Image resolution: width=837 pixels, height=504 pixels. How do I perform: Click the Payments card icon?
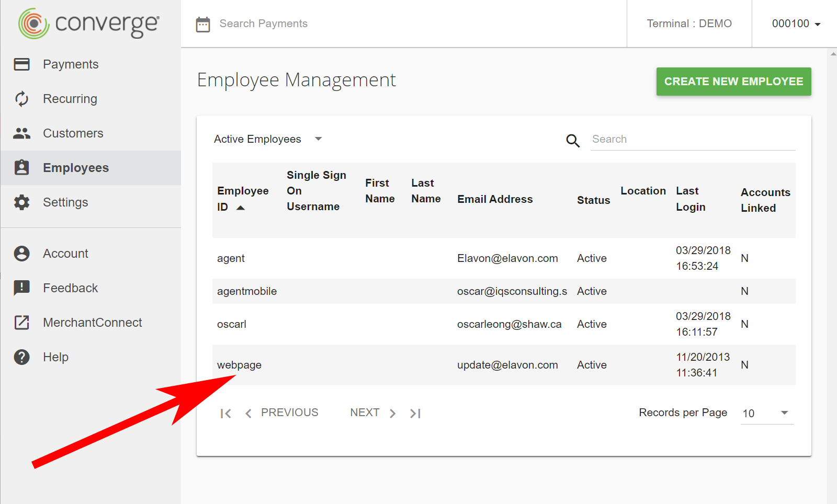(x=21, y=64)
